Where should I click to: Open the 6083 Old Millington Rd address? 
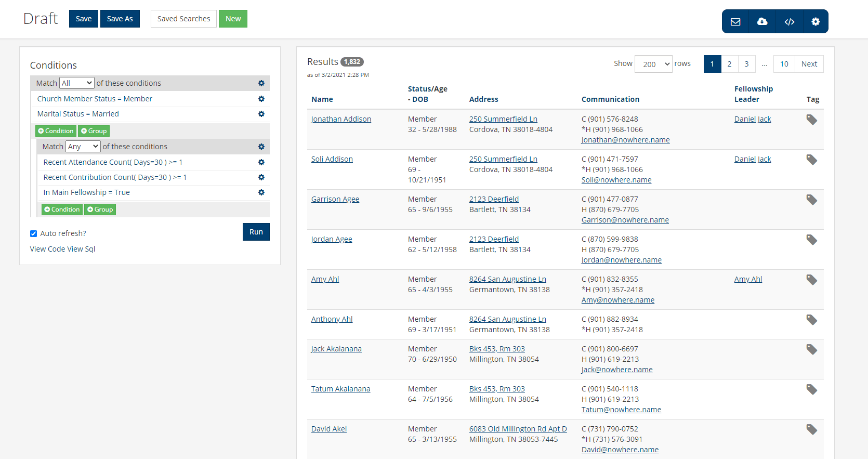pyautogui.click(x=518, y=429)
